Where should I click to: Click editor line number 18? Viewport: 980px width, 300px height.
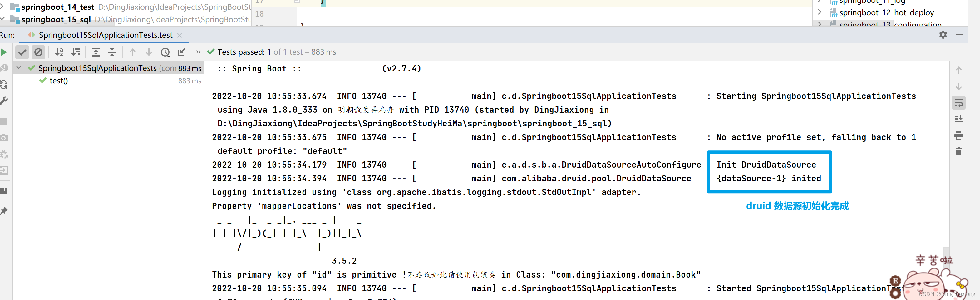pyautogui.click(x=259, y=14)
